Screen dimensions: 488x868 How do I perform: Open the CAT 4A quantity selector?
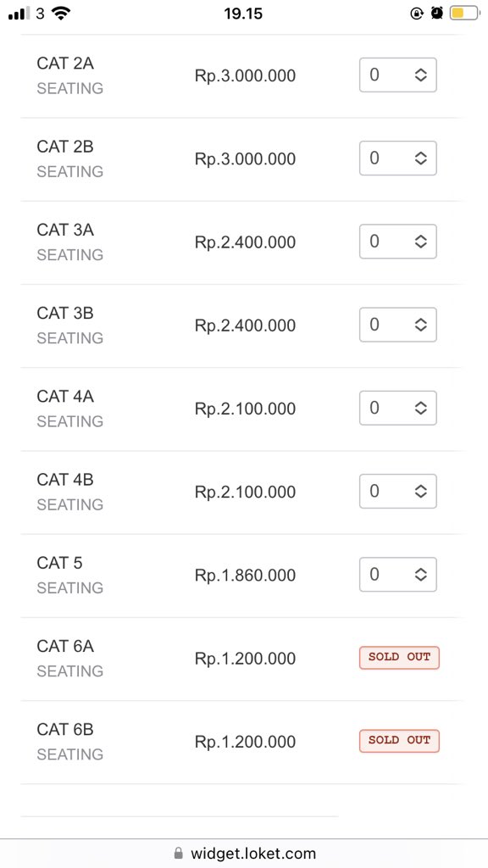(398, 408)
